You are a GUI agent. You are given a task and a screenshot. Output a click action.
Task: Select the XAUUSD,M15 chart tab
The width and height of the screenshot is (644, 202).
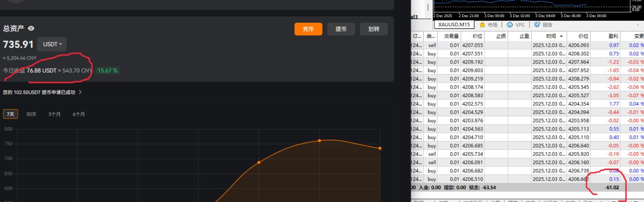click(454, 24)
